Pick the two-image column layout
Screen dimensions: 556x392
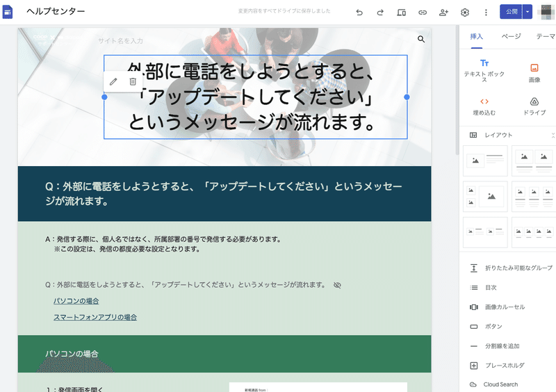coord(534,161)
